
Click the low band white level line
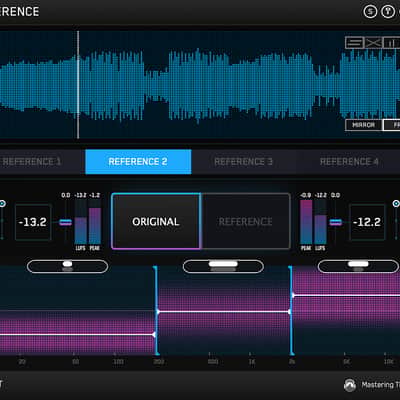[x=77, y=334]
